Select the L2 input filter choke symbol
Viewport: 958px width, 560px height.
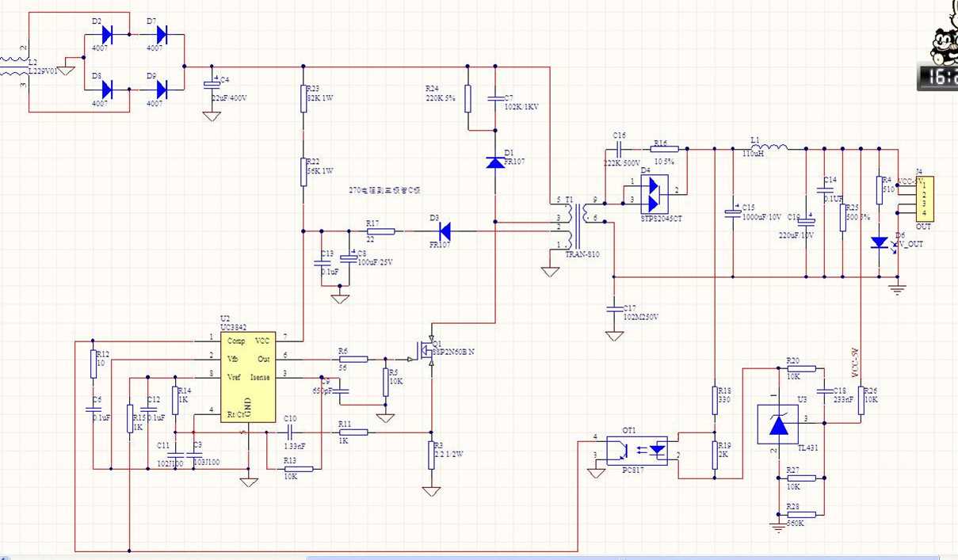coord(14,68)
